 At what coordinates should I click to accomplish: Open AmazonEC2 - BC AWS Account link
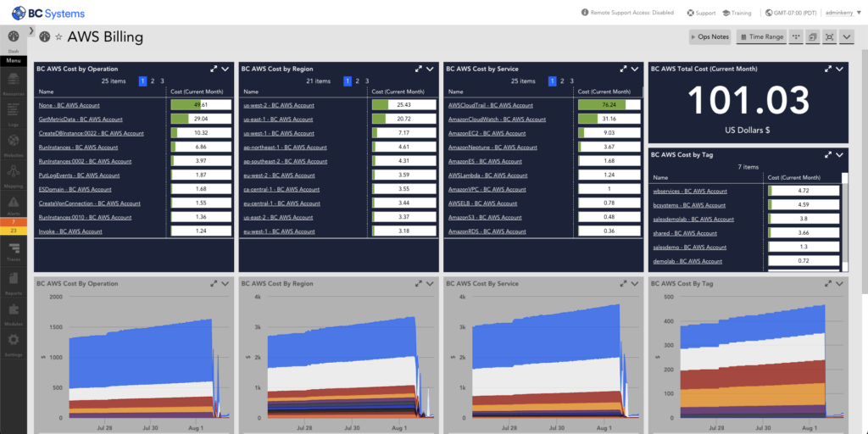pyautogui.click(x=487, y=133)
